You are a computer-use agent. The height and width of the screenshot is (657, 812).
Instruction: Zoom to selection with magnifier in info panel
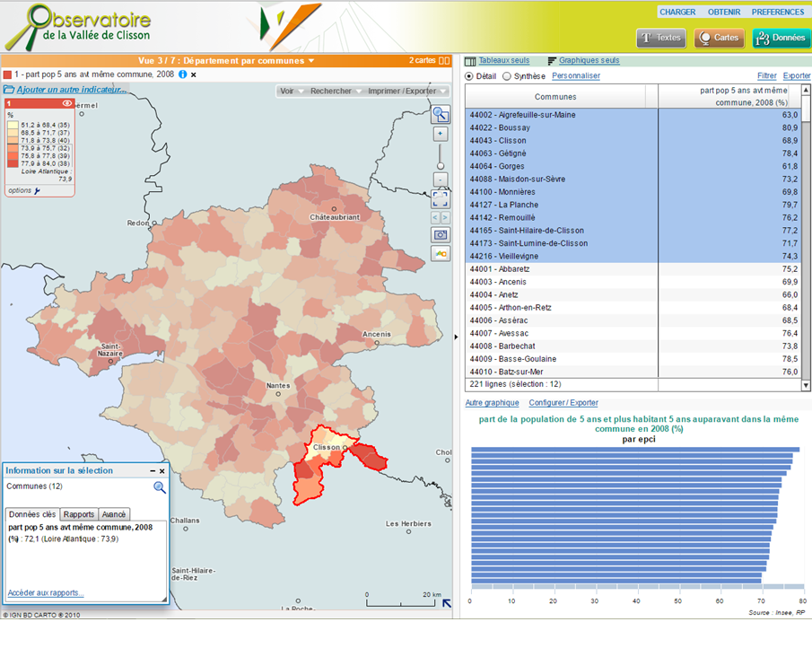(160, 487)
